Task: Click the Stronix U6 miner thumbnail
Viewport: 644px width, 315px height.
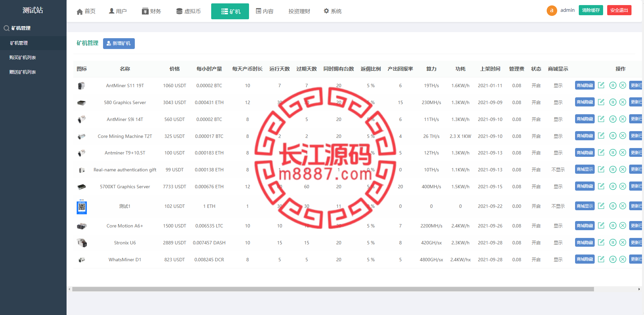Action: pos(82,243)
